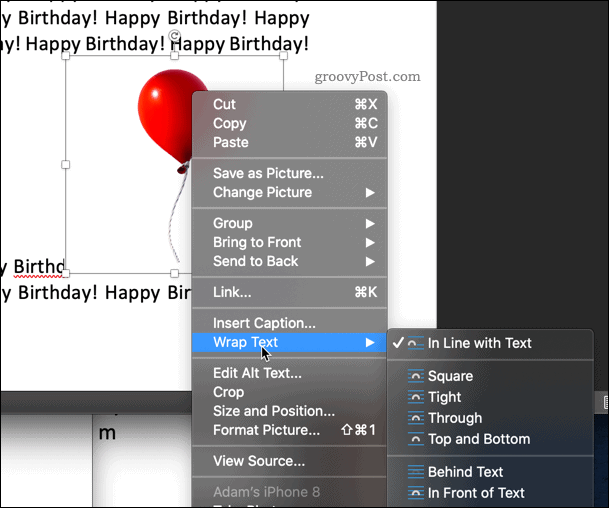
Task: Click the Through wrap icon
Action: coord(416,418)
